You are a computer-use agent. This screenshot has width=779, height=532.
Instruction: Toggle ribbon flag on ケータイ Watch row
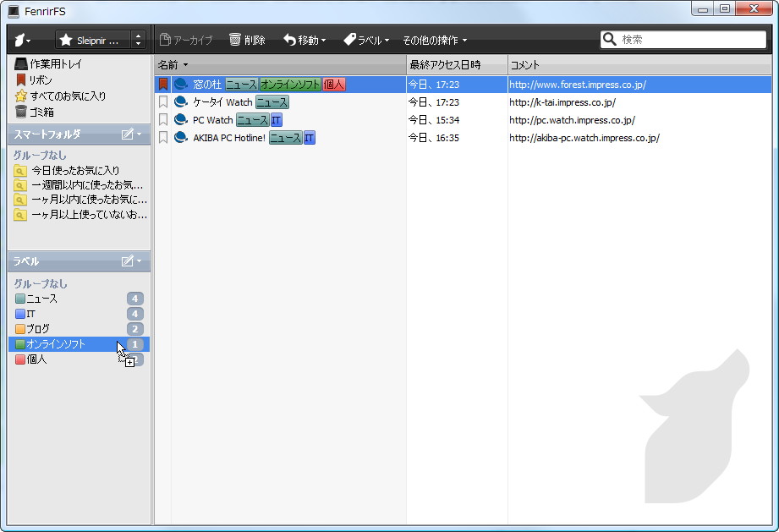tap(163, 102)
